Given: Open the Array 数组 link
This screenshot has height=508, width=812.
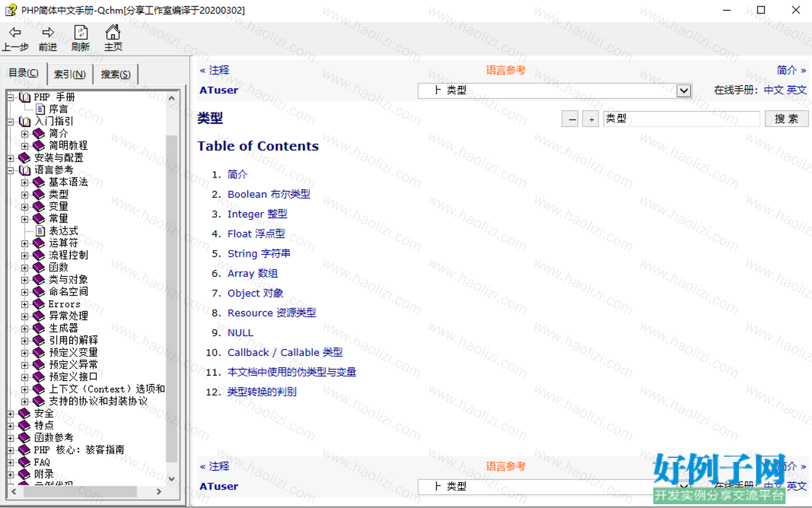Looking at the screenshot, I should click(x=253, y=273).
